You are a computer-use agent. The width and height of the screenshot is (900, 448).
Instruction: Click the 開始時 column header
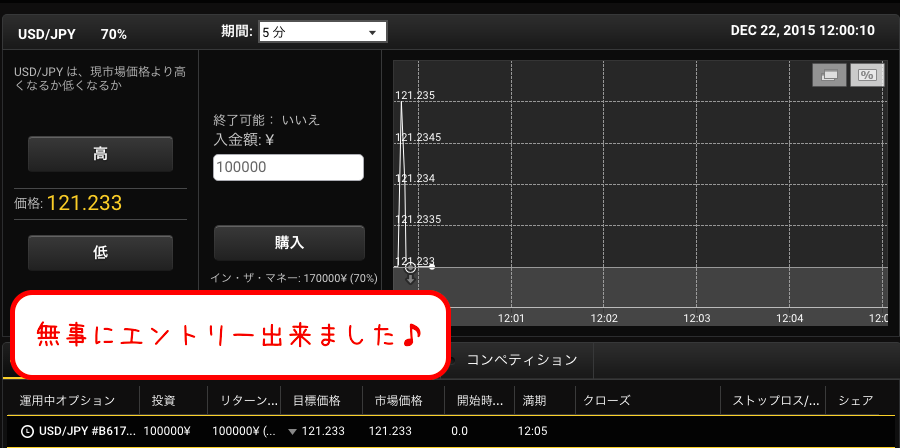(480, 400)
